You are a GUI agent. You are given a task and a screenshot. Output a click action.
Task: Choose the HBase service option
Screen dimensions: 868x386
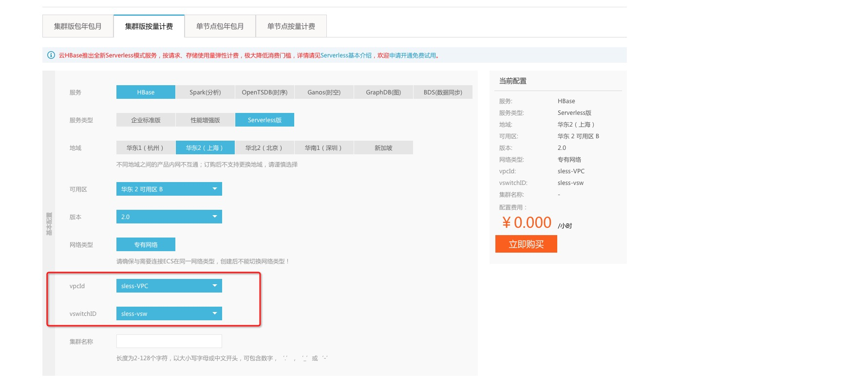(146, 92)
